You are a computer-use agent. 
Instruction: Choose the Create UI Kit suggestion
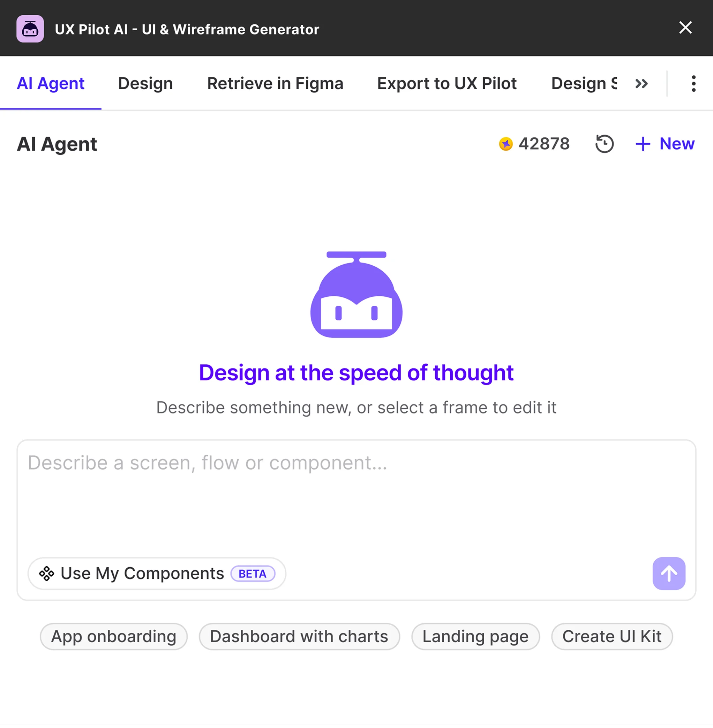point(612,637)
